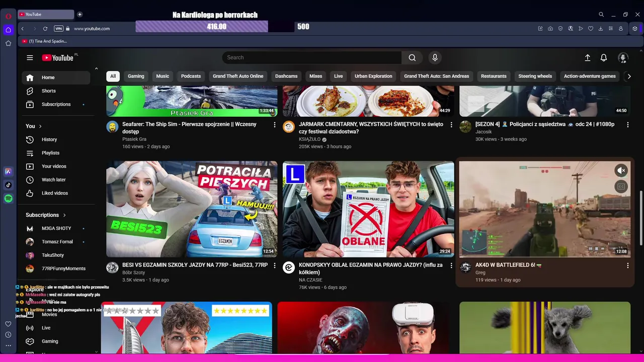Start voice search with the microphone icon
The height and width of the screenshot is (362, 644).
pyautogui.click(x=435, y=58)
